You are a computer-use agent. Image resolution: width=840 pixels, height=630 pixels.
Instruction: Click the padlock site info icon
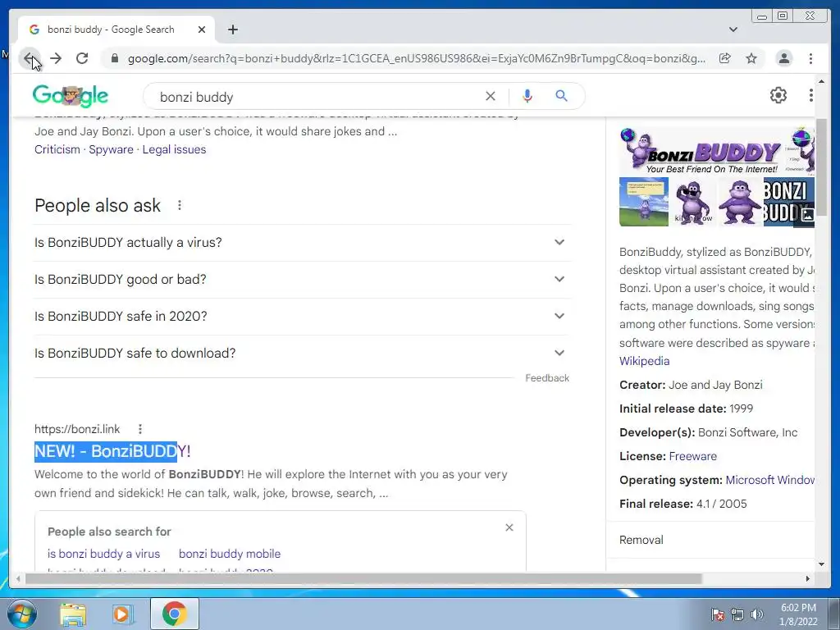coord(115,58)
